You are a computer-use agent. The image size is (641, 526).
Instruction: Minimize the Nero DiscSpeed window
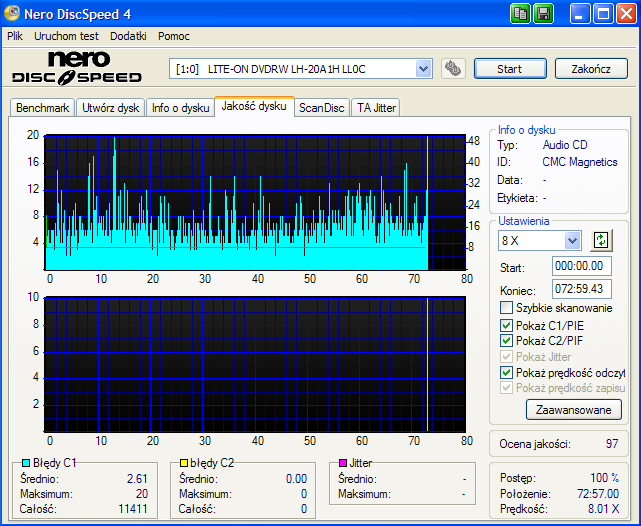[580, 14]
